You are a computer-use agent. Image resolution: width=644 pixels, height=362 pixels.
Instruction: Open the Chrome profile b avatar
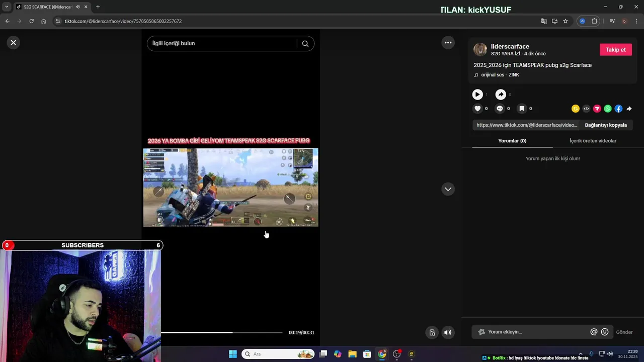coord(624,21)
